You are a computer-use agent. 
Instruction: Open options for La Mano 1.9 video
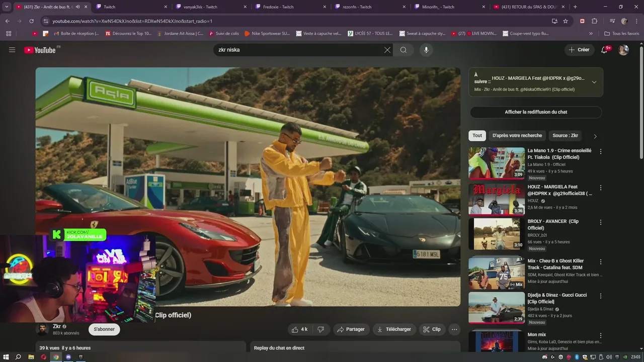(x=600, y=151)
